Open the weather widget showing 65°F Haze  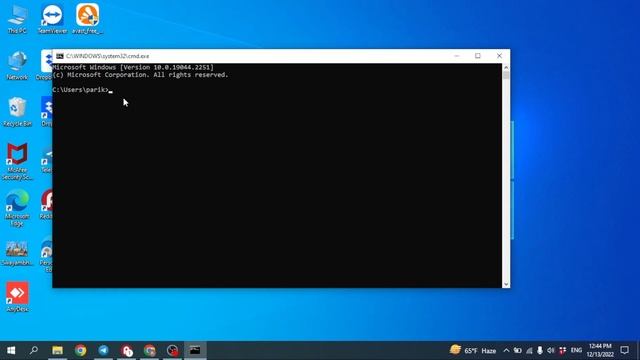tap(473, 350)
